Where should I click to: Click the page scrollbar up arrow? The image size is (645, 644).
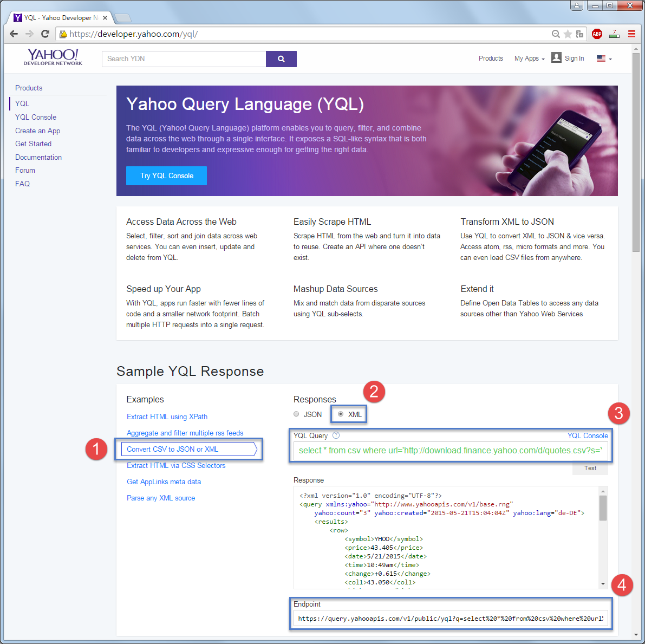pos(636,49)
